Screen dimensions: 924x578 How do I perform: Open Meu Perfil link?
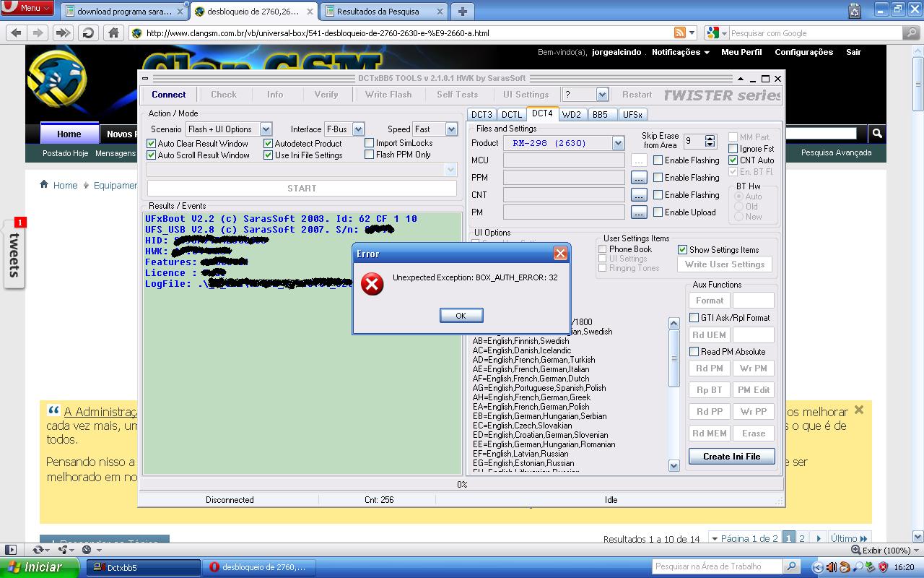tap(741, 52)
